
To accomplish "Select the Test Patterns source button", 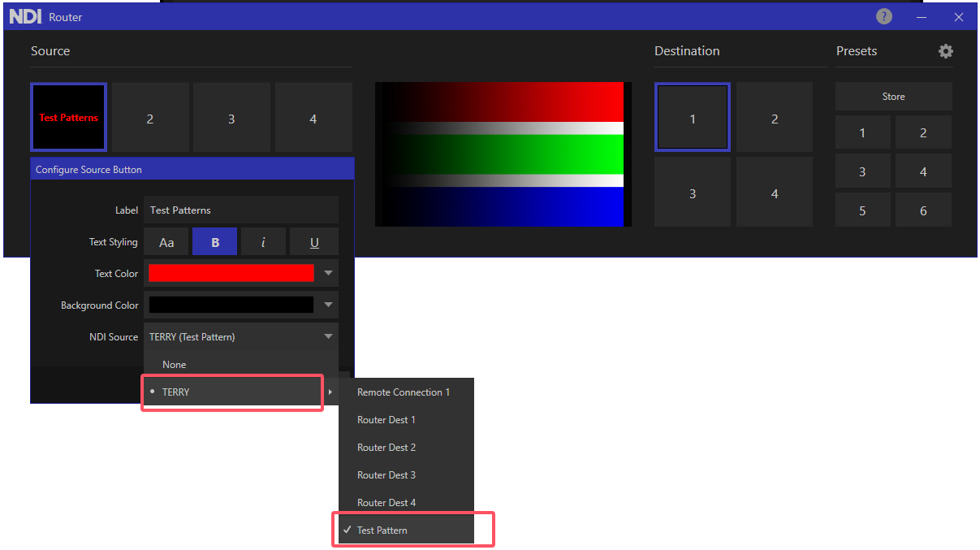I will click(68, 118).
